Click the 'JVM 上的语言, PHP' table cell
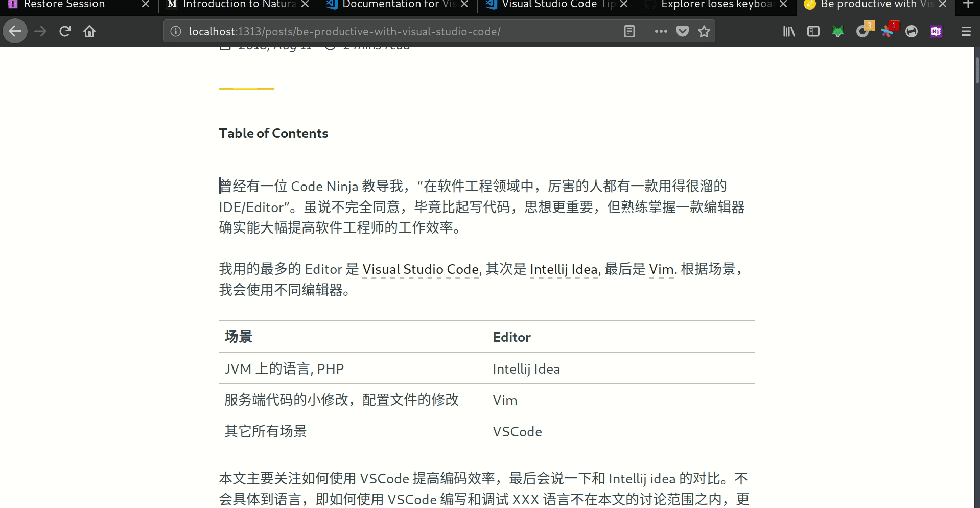 353,368
